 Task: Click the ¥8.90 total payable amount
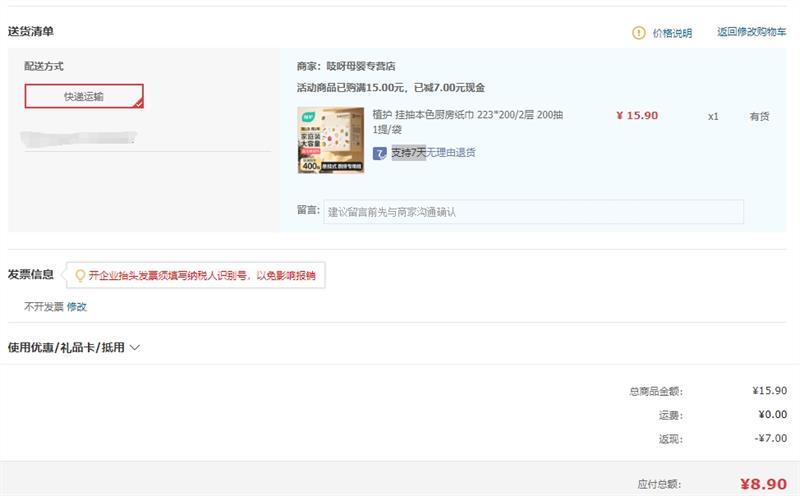pos(763,484)
